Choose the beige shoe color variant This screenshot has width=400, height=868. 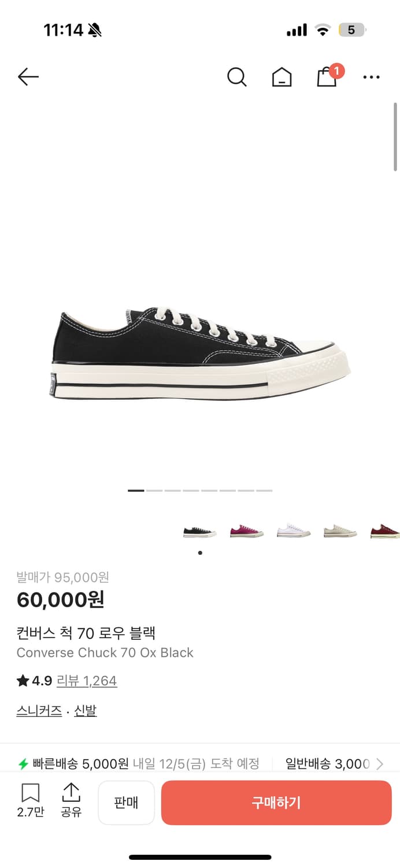pyautogui.click(x=340, y=531)
